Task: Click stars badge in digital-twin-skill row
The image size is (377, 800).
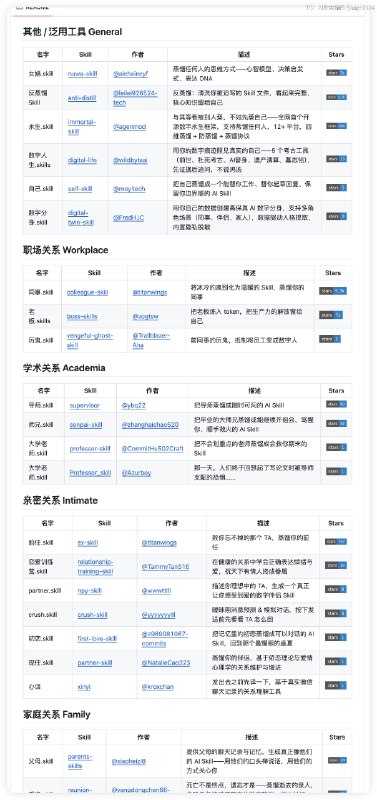Action: coord(337,216)
